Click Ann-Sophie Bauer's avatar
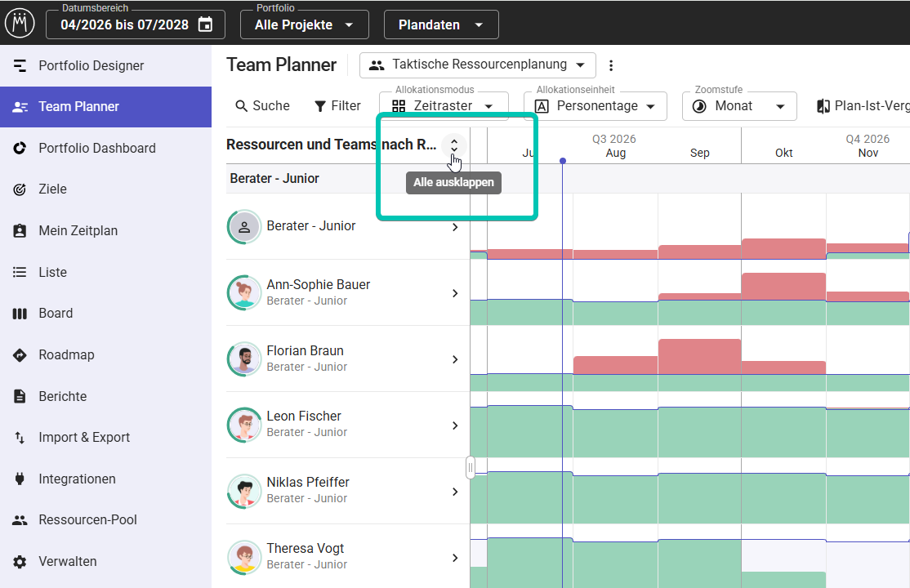 pos(244,292)
